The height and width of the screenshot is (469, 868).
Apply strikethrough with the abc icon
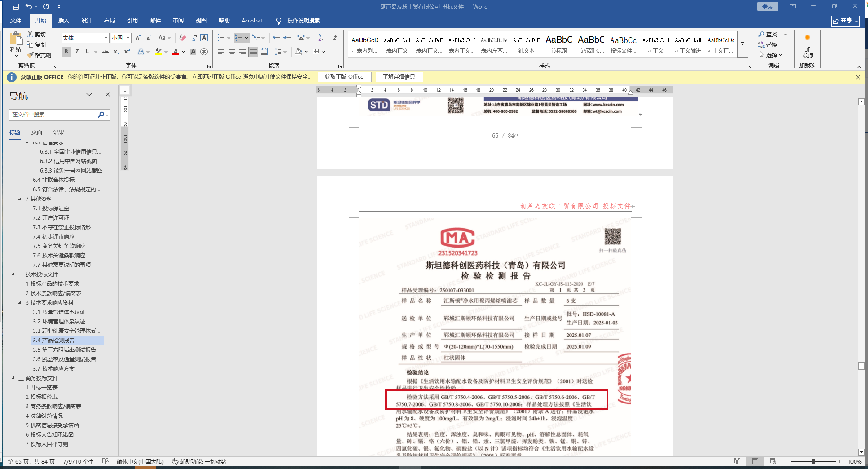[106, 52]
